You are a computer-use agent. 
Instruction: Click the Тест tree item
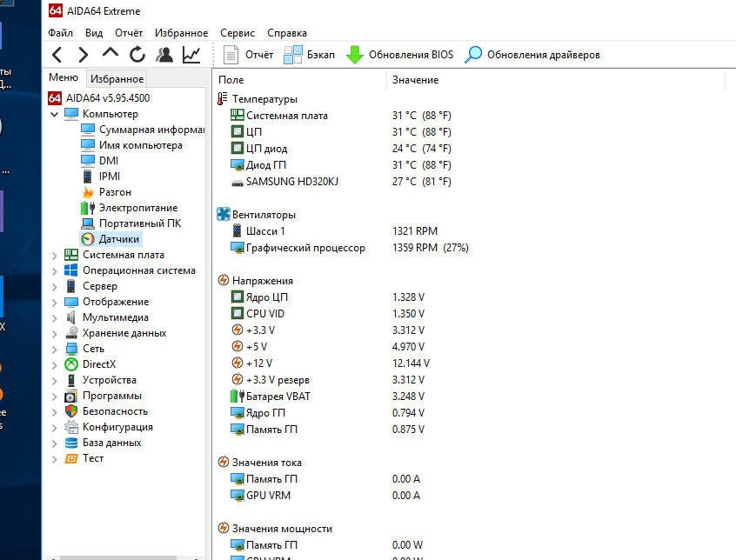[x=84, y=458]
